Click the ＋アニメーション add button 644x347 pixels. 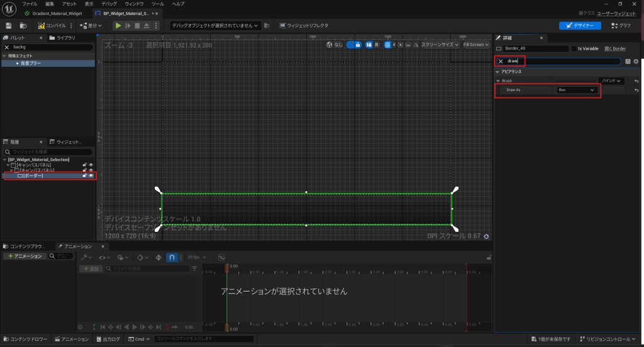(25, 256)
